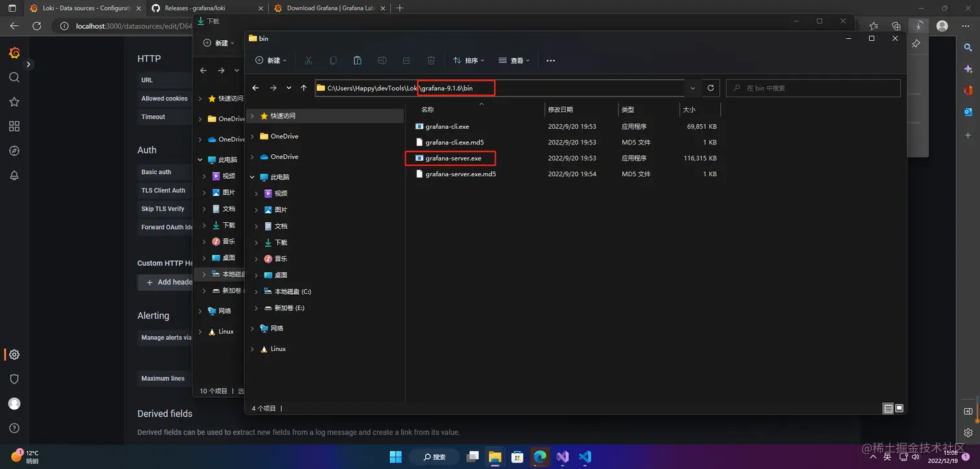Open Help question mark in Grafana sidebar
The width and height of the screenshot is (980, 469).
pyautogui.click(x=14, y=428)
